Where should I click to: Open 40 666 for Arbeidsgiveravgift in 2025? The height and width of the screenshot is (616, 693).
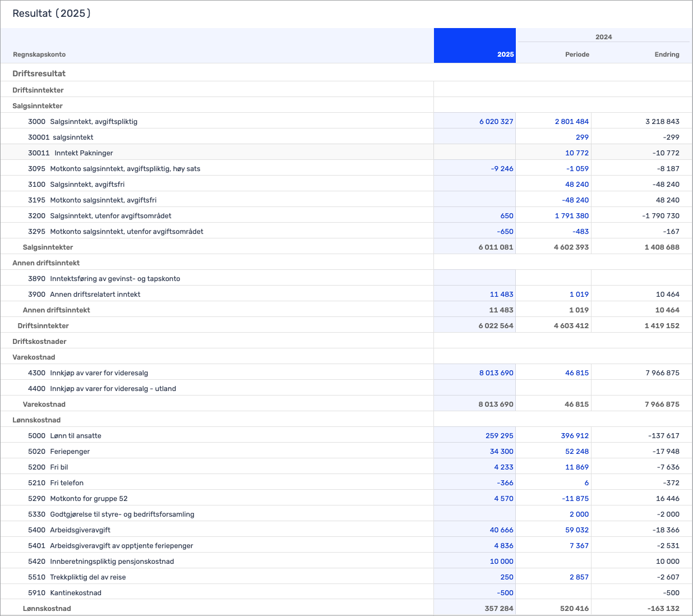coord(501,530)
